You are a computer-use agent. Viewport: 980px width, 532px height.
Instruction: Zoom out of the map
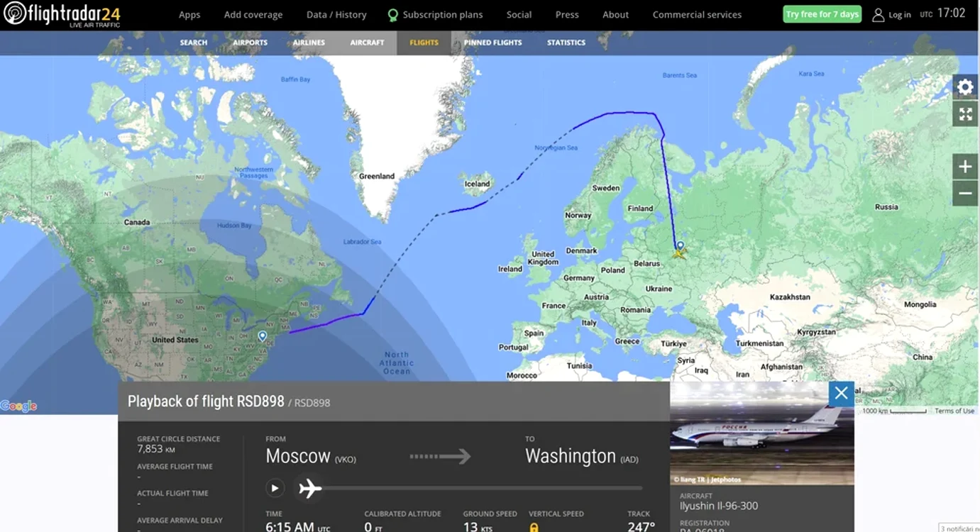pyautogui.click(x=965, y=193)
